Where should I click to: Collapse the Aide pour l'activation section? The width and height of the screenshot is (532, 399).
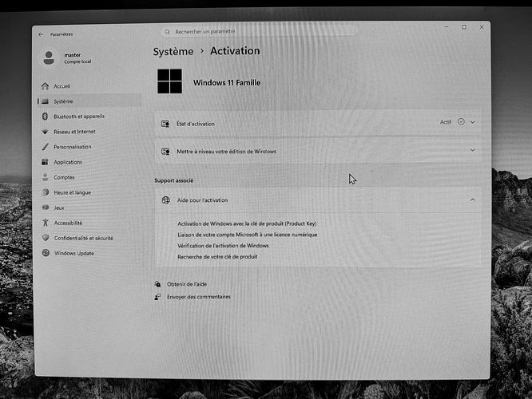pyautogui.click(x=473, y=199)
